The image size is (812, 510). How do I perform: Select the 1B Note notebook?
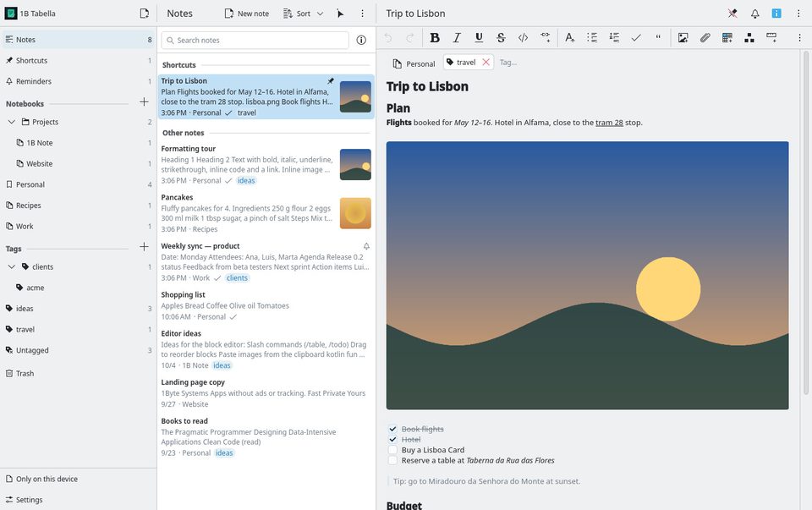(78, 143)
